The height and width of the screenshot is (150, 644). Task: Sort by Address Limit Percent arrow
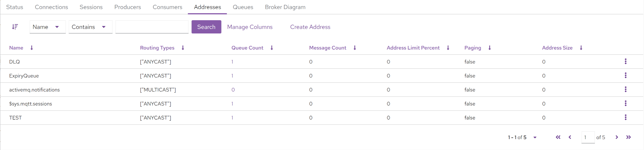(448, 48)
